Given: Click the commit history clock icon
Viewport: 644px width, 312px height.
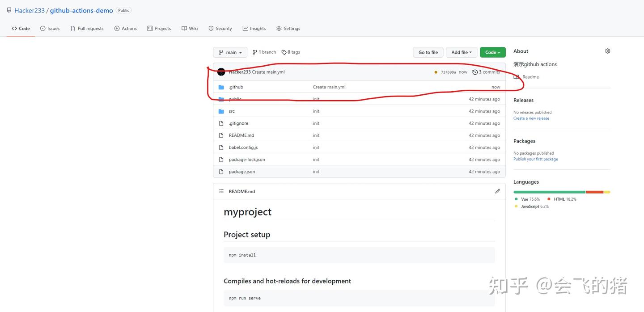Looking at the screenshot, I should pos(475,72).
